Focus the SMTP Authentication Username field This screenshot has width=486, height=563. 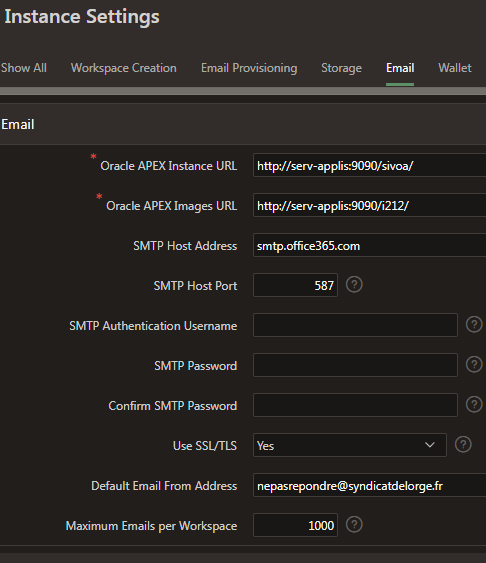click(x=355, y=325)
